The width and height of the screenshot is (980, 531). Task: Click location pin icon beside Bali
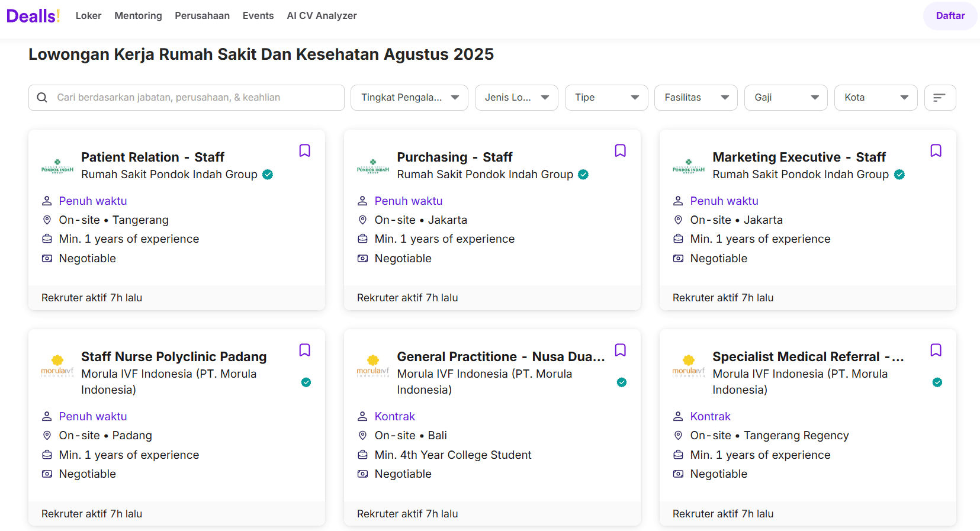pos(362,436)
